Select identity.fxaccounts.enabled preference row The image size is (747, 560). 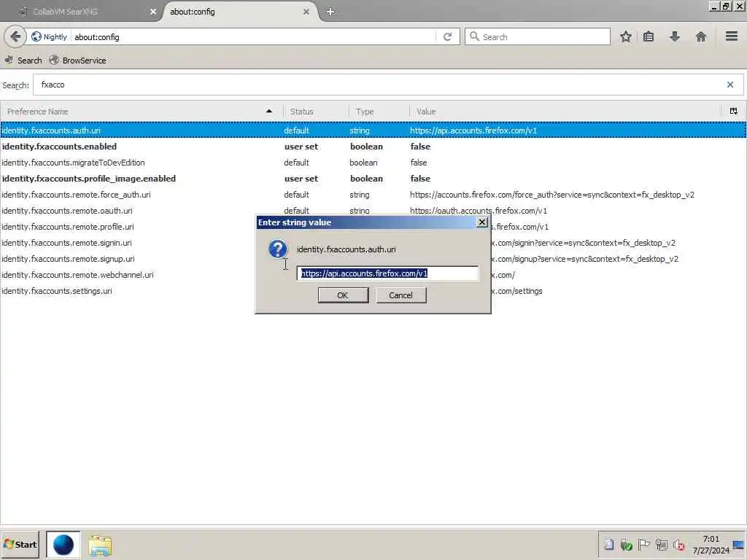373,146
